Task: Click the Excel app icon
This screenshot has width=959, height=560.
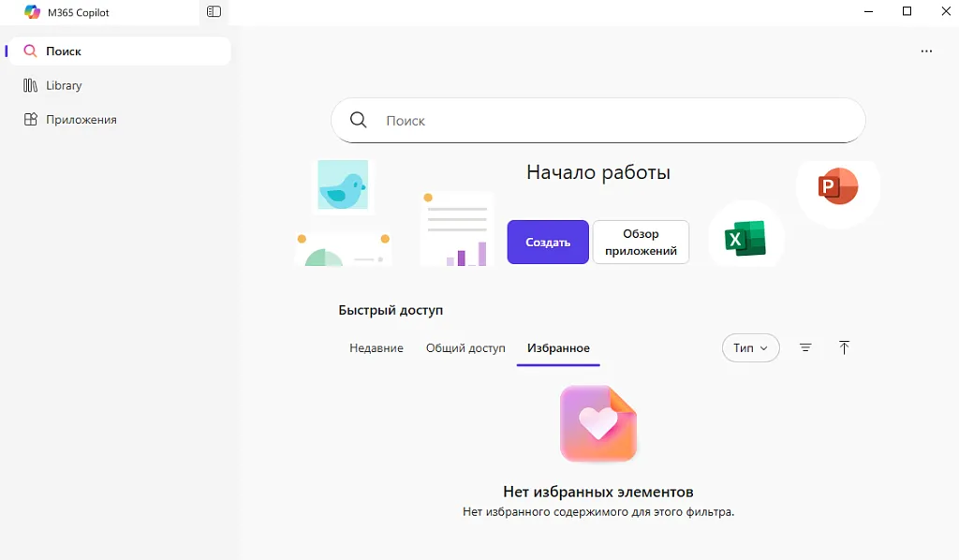Action: (x=745, y=237)
